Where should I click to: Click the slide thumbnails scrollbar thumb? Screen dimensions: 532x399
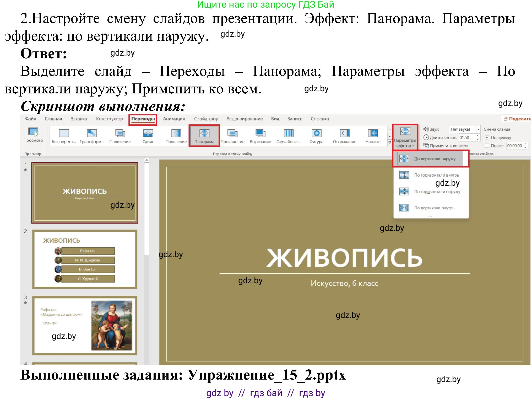point(147,209)
